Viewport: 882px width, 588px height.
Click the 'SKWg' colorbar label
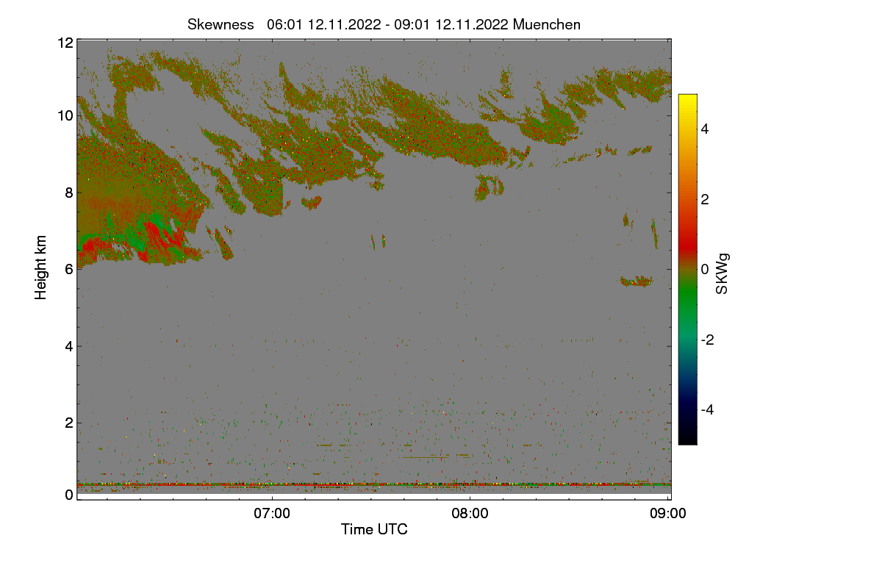pos(723,273)
